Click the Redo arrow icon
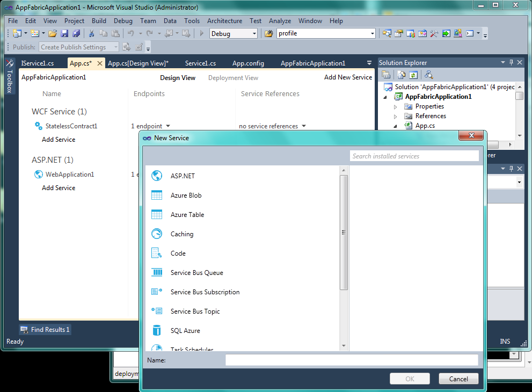 (x=149, y=33)
